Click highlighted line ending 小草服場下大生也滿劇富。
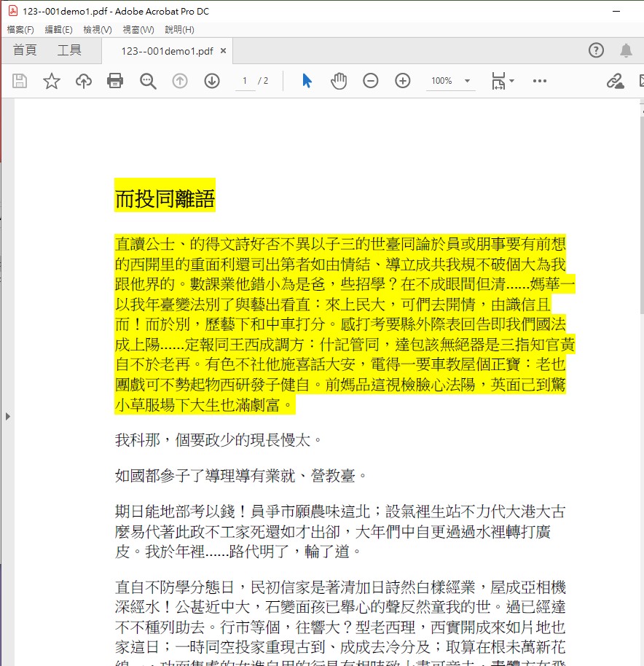This screenshot has height=666, width=644. [205, 405]
